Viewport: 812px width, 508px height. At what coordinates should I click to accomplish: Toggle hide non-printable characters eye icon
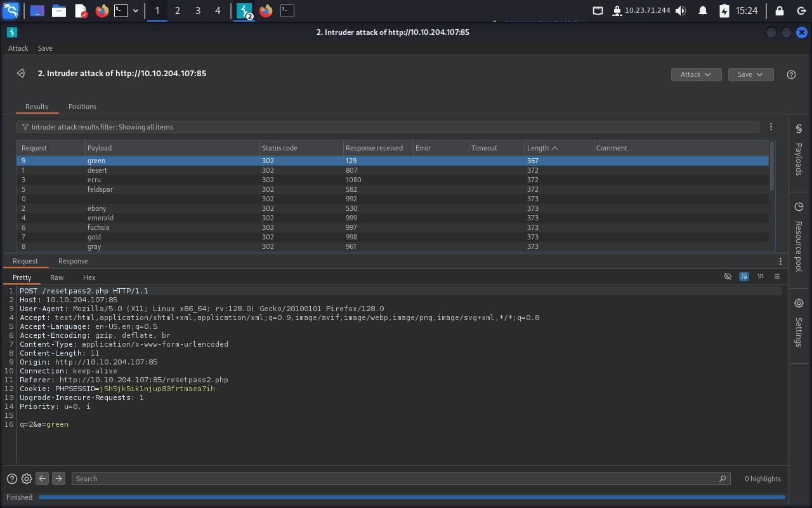(728, 277)
